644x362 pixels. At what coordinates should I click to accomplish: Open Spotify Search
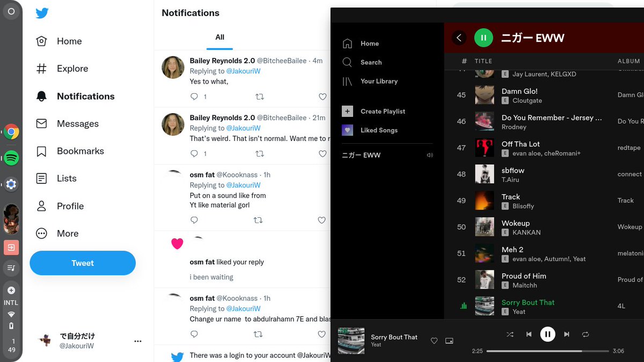(362, 62)
